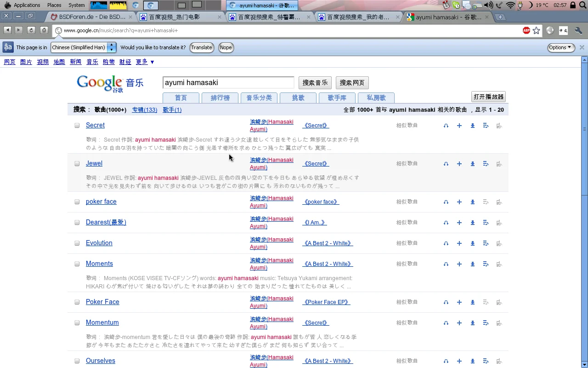Select the checkbox for Dearest(最爱)
The height and width of the screenshot is (368, 588).
point(77,223)
